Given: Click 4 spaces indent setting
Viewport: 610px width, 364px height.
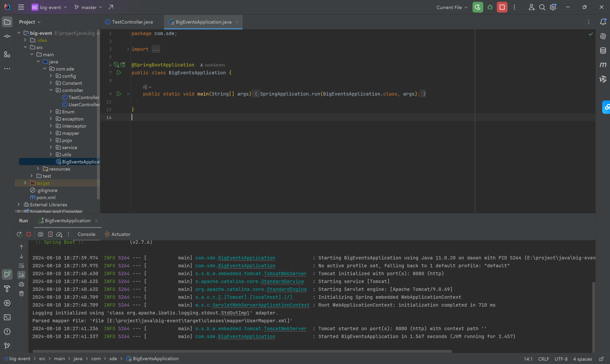Looking at the screenshot, I should pos(583,359).
